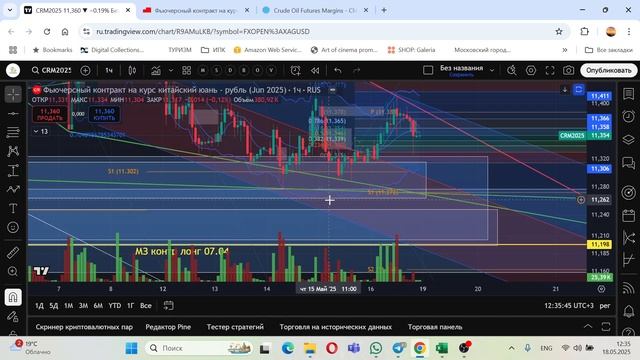Expand the 13 indicators legend
The height and width of the screenshot is (360, 640).
tap(40, 131)
